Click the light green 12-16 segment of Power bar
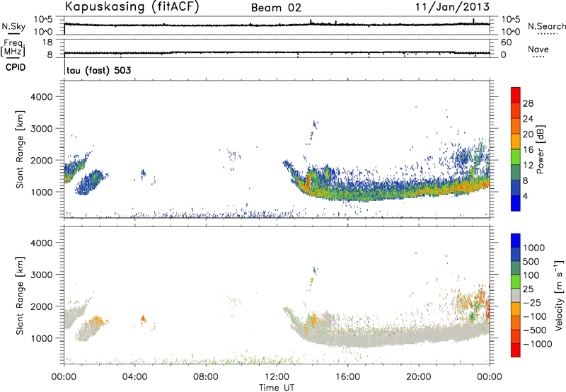This screenshot has width=566, height=392. [516, 156]
